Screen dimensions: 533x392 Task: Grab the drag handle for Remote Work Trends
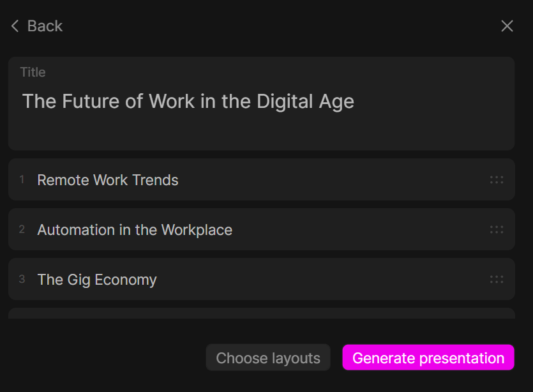[497, 180]
